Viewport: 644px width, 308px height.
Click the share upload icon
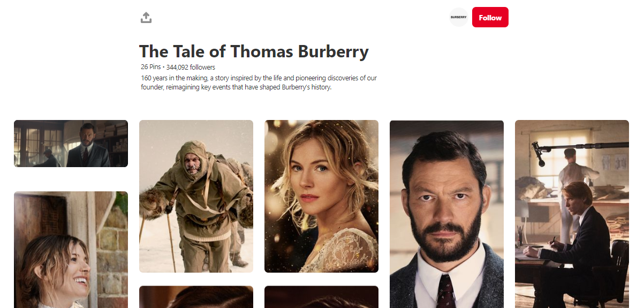(x=146, y=18)
